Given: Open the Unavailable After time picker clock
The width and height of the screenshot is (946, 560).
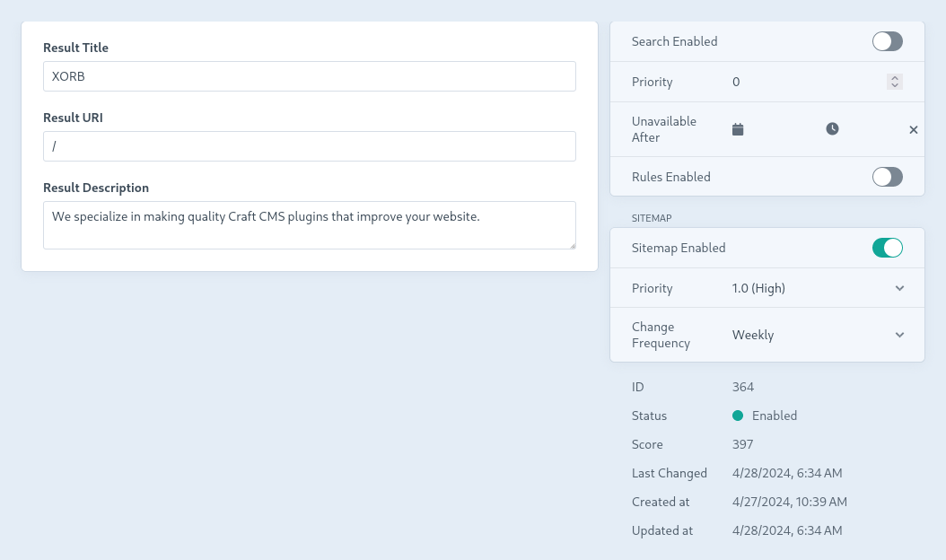Looking at the screenshot, I should coord(832,128).
